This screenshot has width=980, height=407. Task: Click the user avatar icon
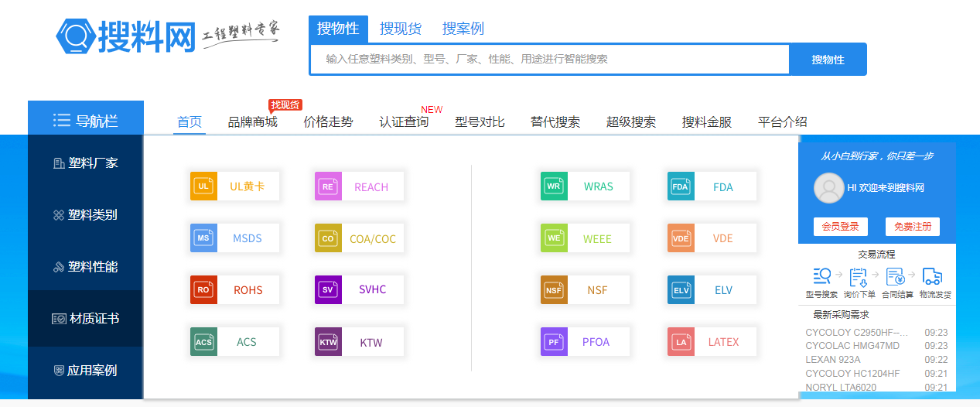pyautogui.click(x=829, y=188)
